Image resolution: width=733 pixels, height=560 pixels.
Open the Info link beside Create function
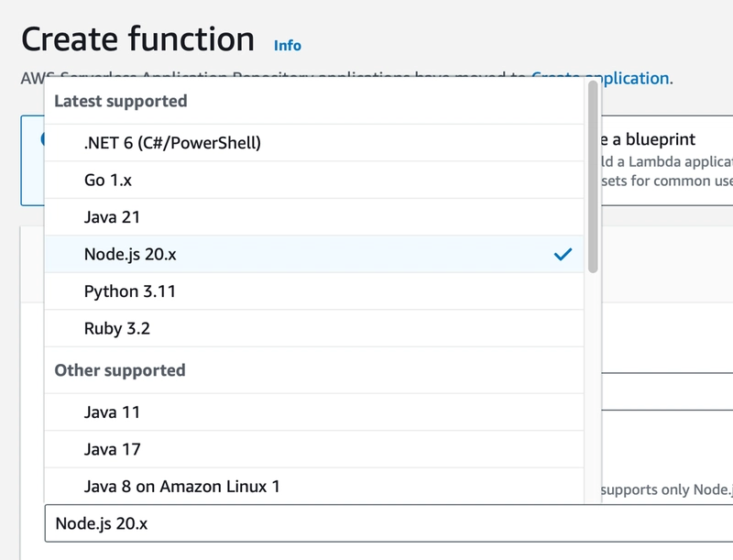click(x=288, y=45)
